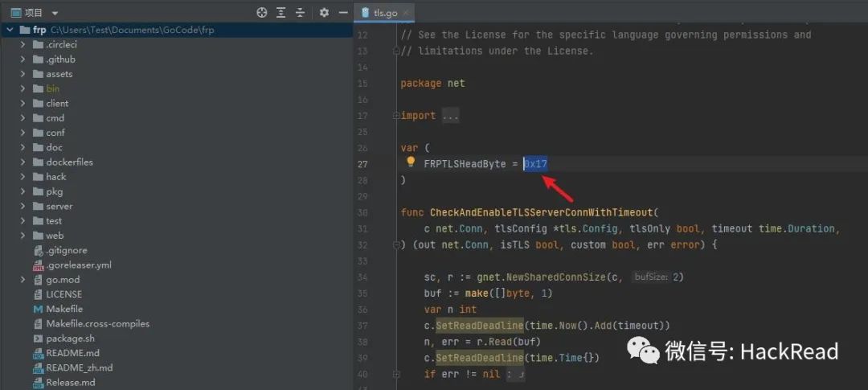Expand the pkg folder

(x=23, y=191)
